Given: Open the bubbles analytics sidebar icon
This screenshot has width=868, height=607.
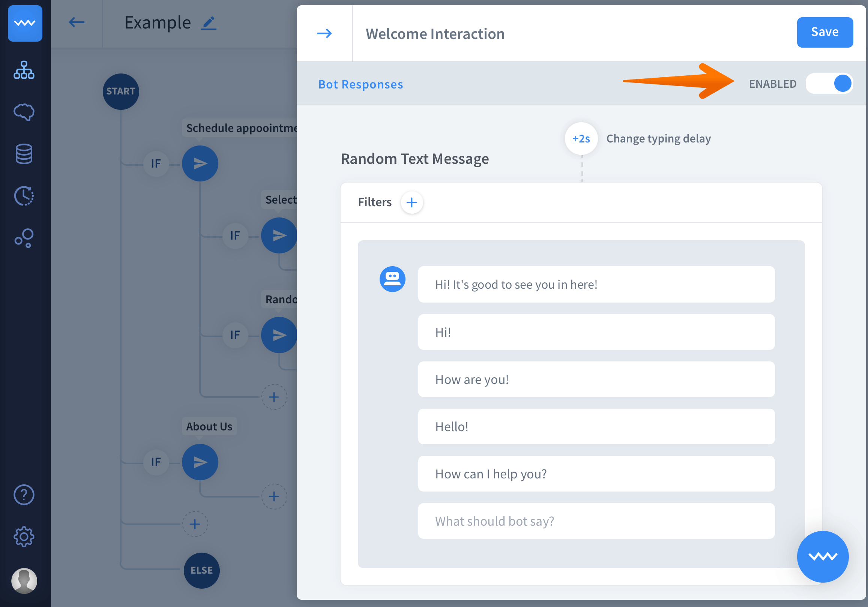Looking at the screenshot, I should coord(24,238).
